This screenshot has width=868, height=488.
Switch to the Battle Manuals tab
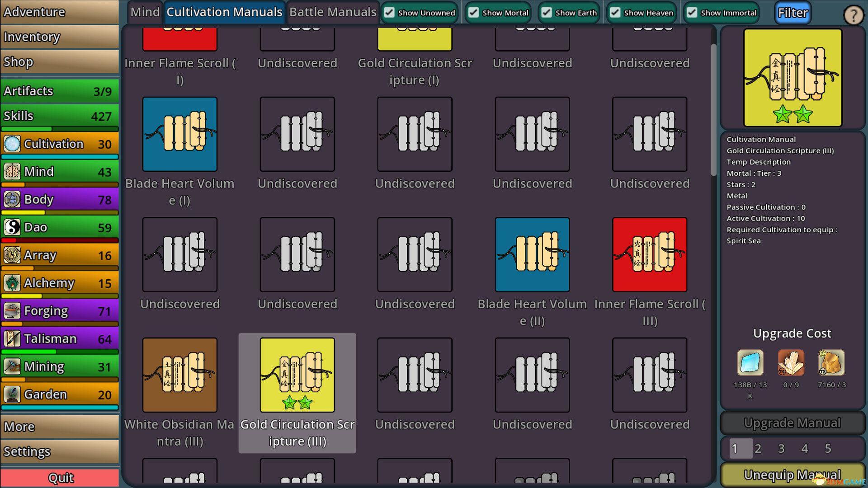(x=333, y=12)
